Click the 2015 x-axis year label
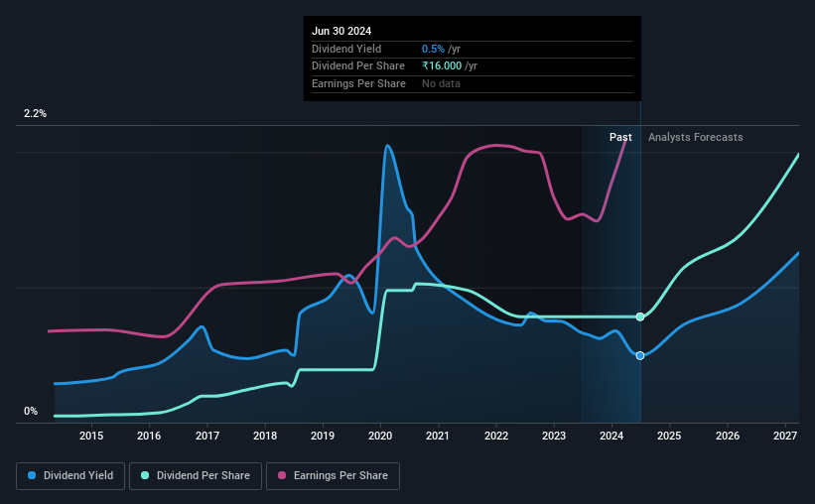 click(x=91, y=436)
